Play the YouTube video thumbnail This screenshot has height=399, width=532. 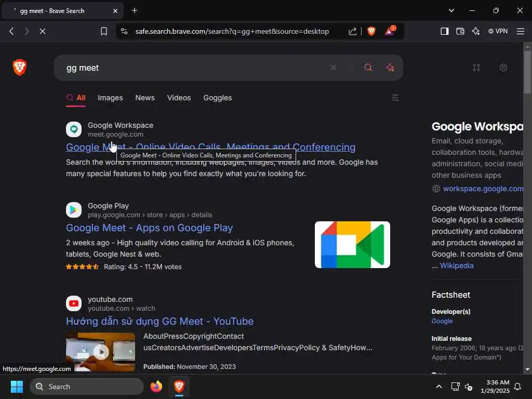100,352
